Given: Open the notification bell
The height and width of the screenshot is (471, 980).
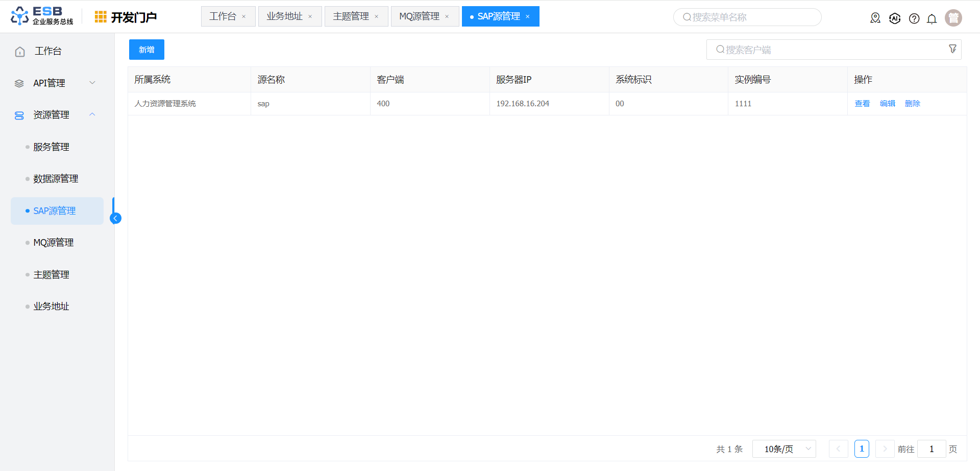Looking at the screenshot, I should click(932, 19).
